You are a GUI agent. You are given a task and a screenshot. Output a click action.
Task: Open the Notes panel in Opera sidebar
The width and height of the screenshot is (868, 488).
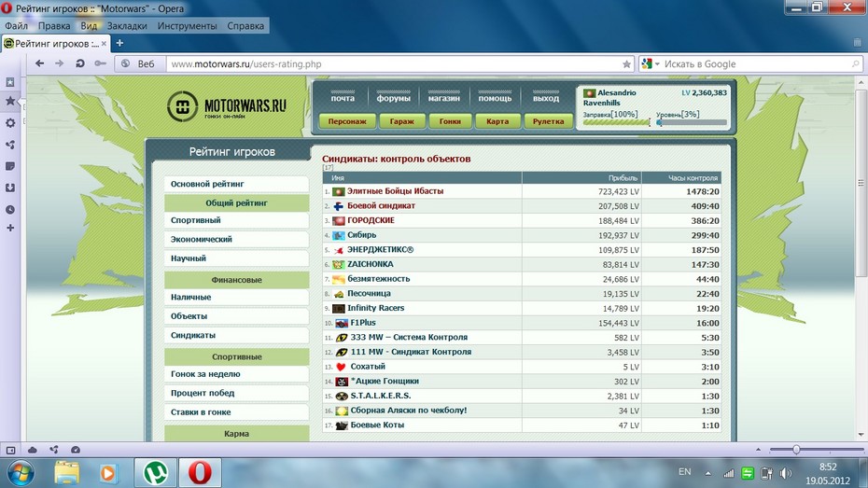tap(10, 166)
